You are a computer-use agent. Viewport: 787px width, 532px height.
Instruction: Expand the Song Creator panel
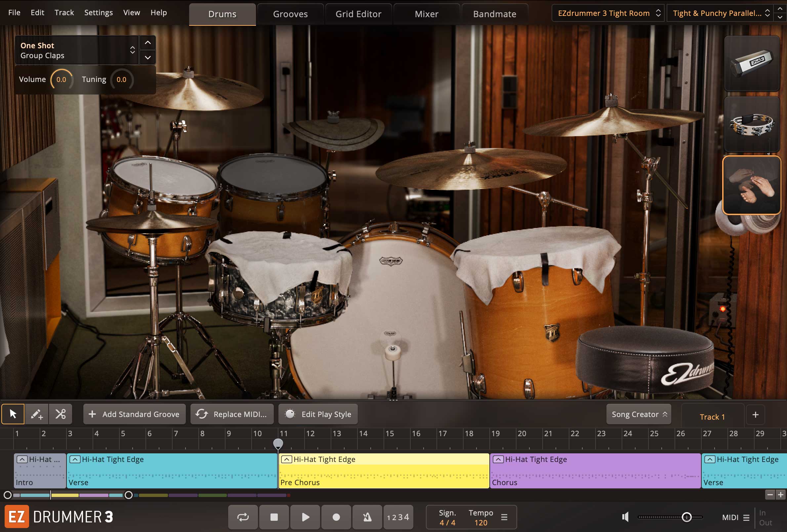(638, 414)
